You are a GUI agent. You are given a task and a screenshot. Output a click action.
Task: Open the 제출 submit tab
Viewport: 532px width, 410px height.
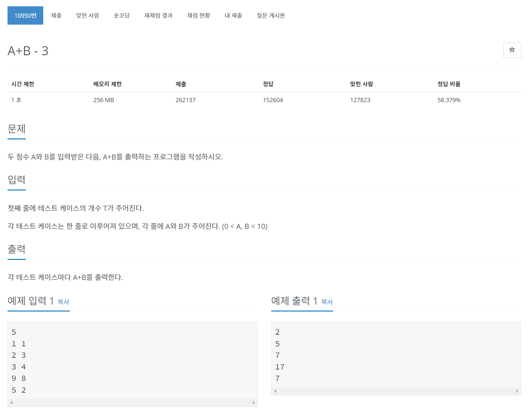tap(56, 15)
